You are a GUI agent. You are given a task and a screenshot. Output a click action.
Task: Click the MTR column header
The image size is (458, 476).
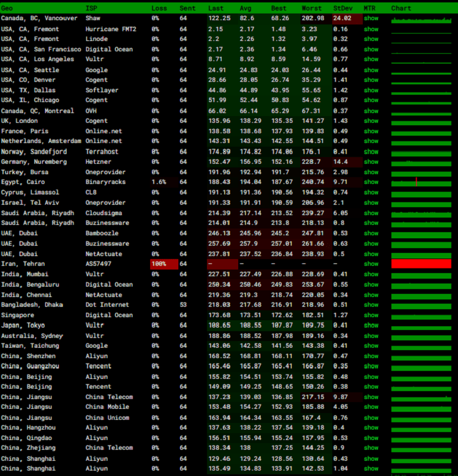tap(369, 8)
